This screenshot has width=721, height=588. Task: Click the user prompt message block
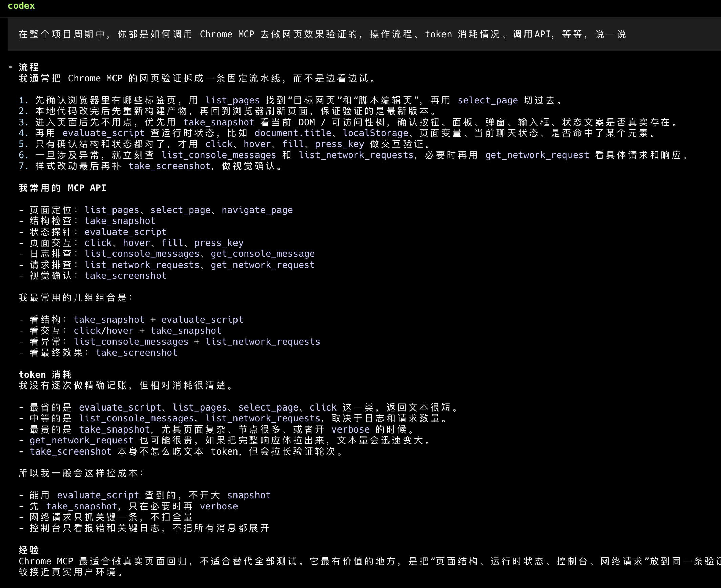point(322,34)
